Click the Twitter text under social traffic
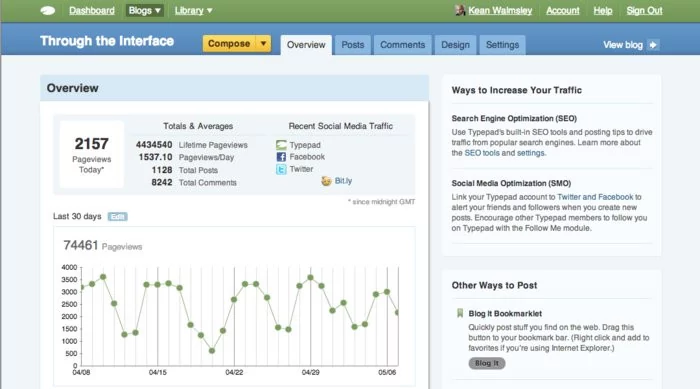Viewport: 700px width, 389px height. (301, 169)
